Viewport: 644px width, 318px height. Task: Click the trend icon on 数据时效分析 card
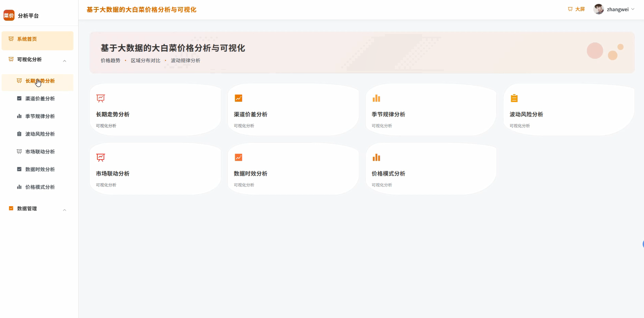(238, 157)
